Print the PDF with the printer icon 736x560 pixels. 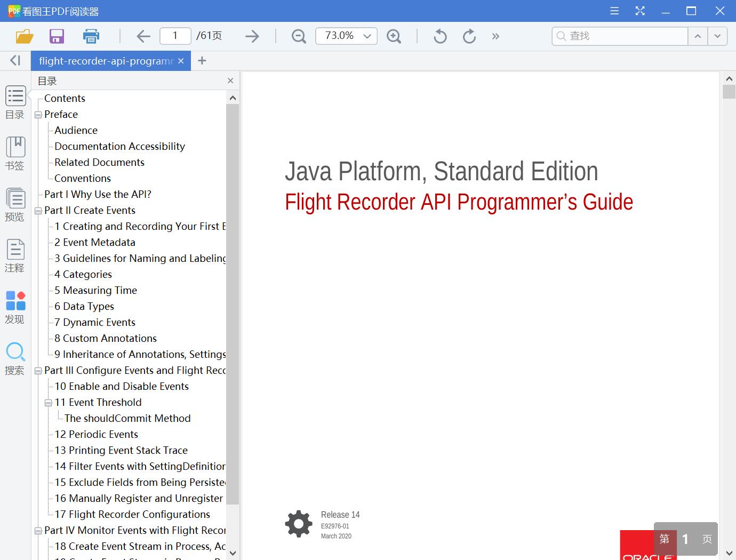pos(91,36)
